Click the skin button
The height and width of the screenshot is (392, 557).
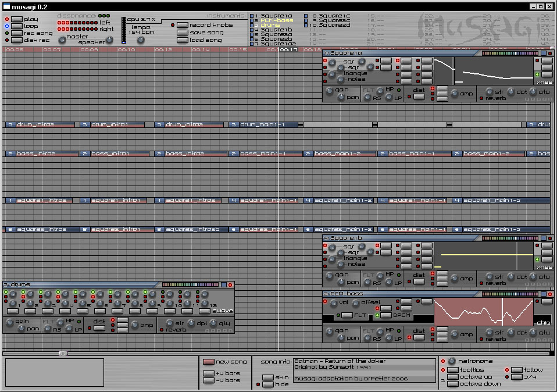(x=268, y=377)
